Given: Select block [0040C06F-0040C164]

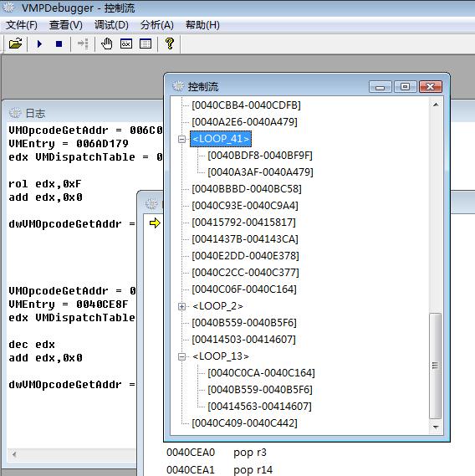Looking at the screenshot, I should point(244,289).
